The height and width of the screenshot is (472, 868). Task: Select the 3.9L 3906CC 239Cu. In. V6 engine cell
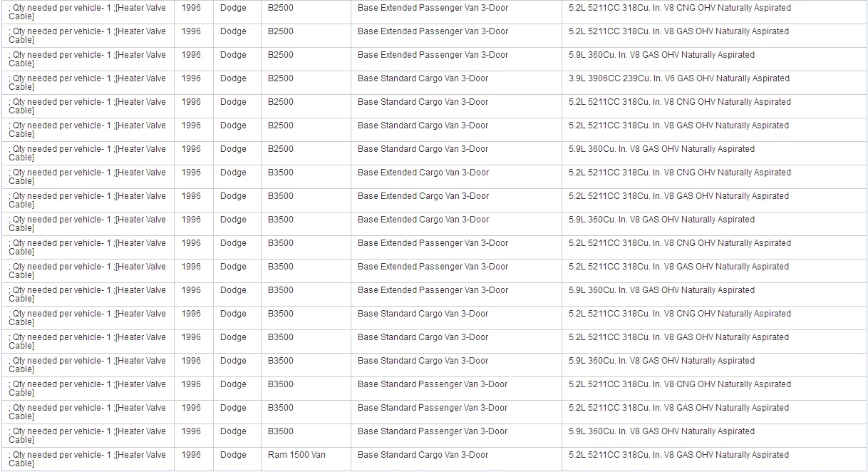point(714,83)
